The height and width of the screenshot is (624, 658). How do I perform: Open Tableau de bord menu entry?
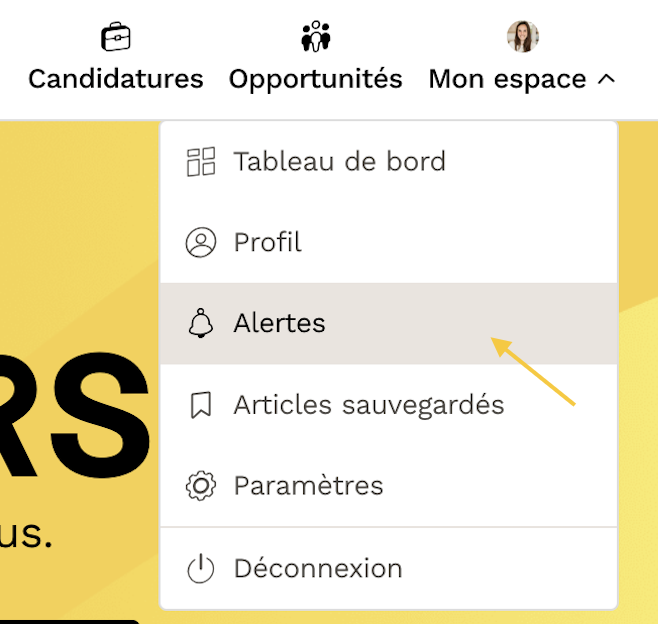click(389, 162)
